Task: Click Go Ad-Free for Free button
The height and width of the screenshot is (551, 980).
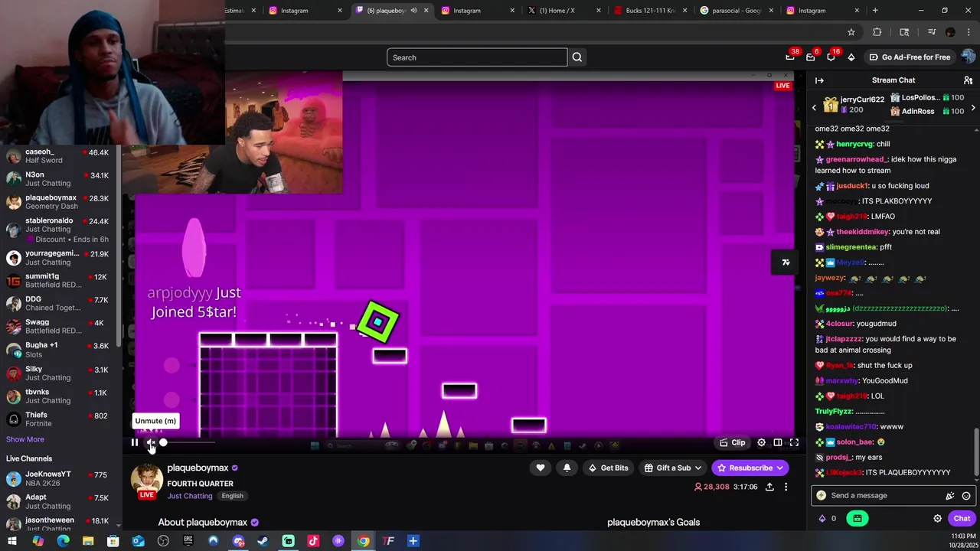Action: pyautogui.click(x=910, y=57)
